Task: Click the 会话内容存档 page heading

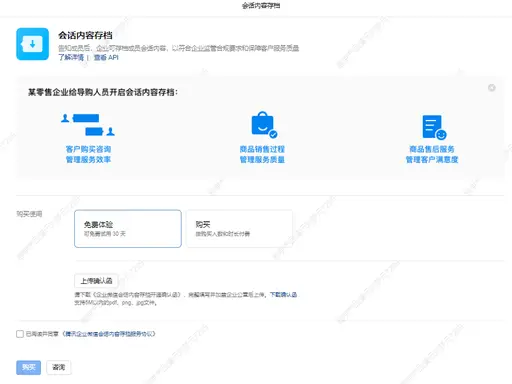Action: [x=85, y=35]
